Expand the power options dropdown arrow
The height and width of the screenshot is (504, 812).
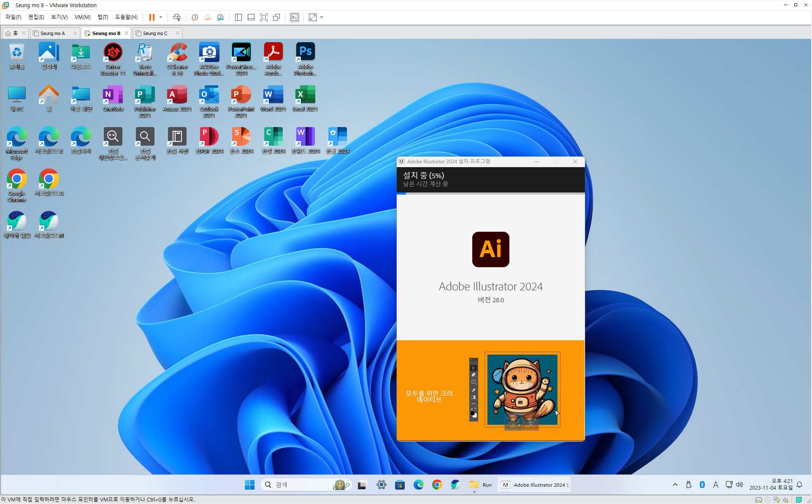(161, 17)
